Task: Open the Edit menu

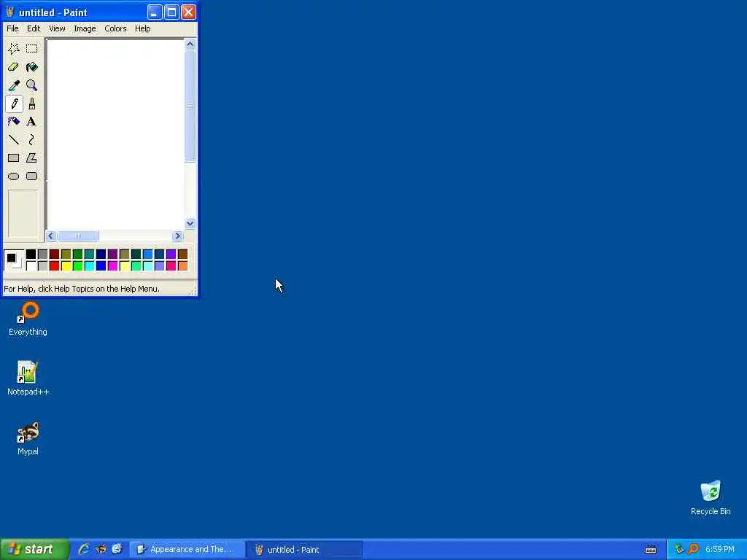Action: [x=34, y=28]
